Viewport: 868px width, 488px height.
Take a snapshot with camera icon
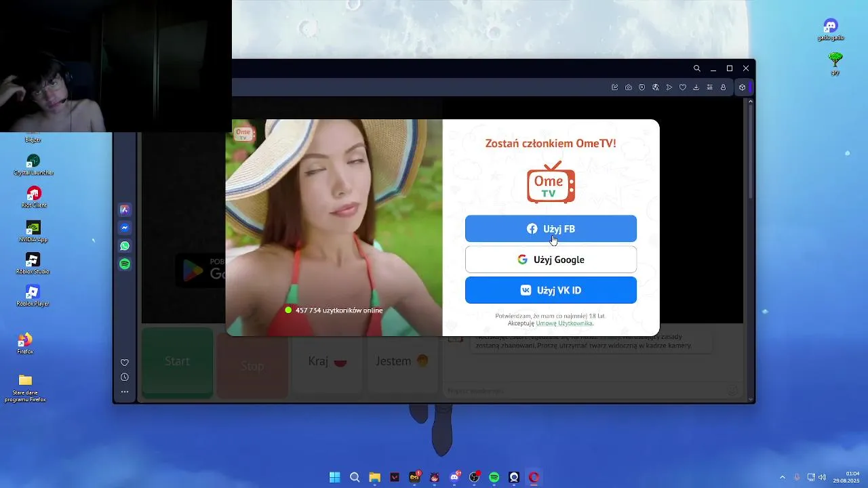tap(629, 87)
